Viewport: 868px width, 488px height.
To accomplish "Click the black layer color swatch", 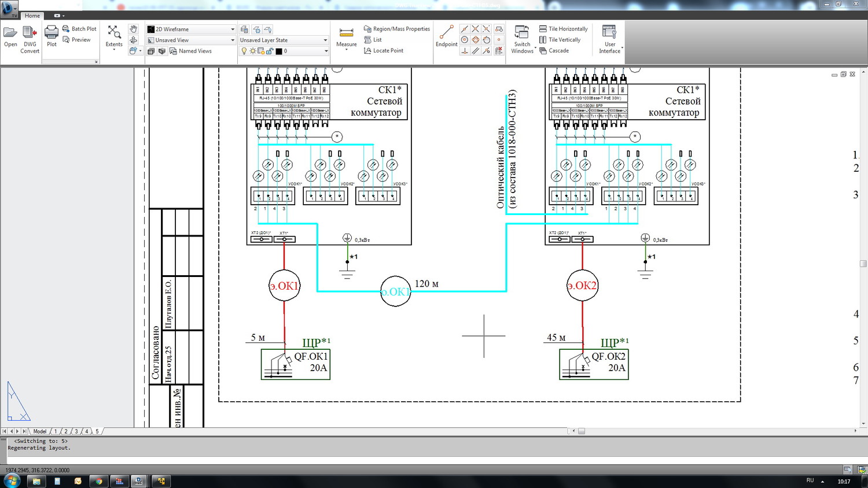I will [279, 51].
